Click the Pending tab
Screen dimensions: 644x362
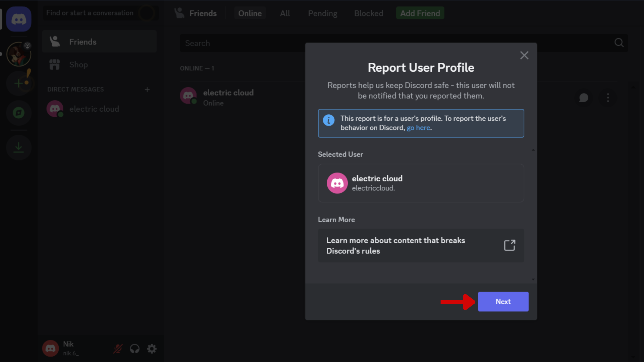pyautogui.click(x=322, y=13)
